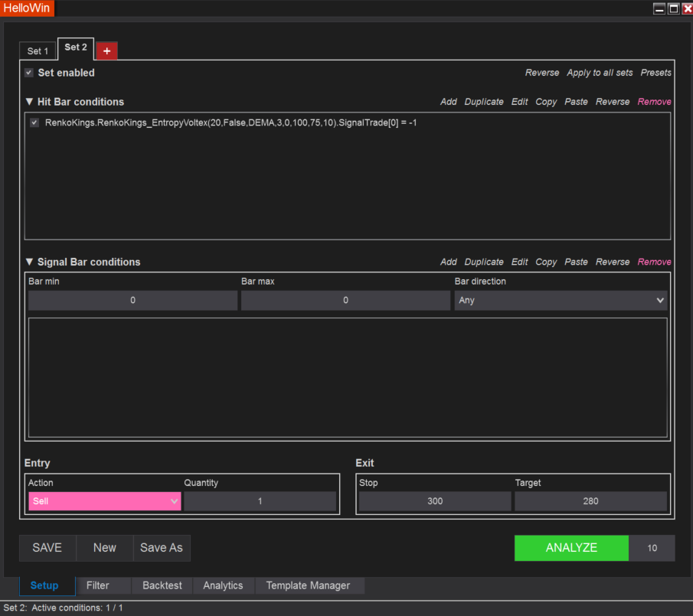Click Add in Hit Bar conditions
The image size is (693, 616).
coord(449,102)
